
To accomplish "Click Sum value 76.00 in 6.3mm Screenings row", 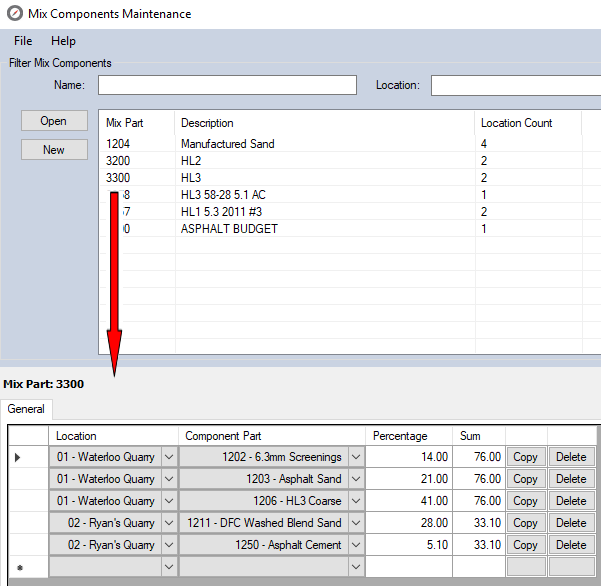I will (479, 457).
